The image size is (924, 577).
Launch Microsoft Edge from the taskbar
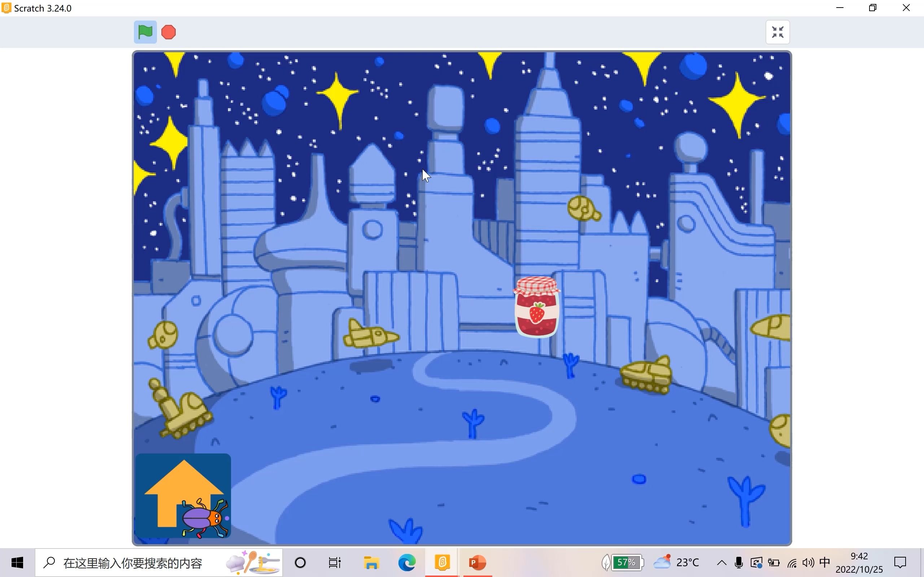coord(407,563)
